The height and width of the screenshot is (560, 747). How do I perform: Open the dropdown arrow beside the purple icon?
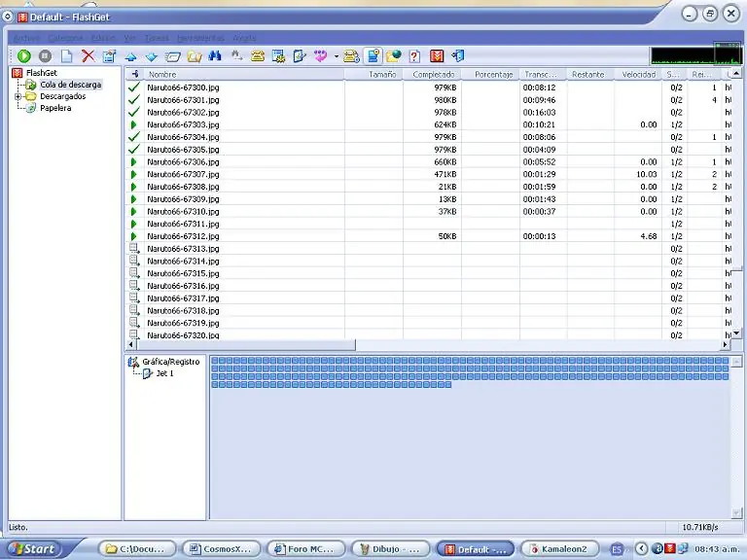coord(337,56)
